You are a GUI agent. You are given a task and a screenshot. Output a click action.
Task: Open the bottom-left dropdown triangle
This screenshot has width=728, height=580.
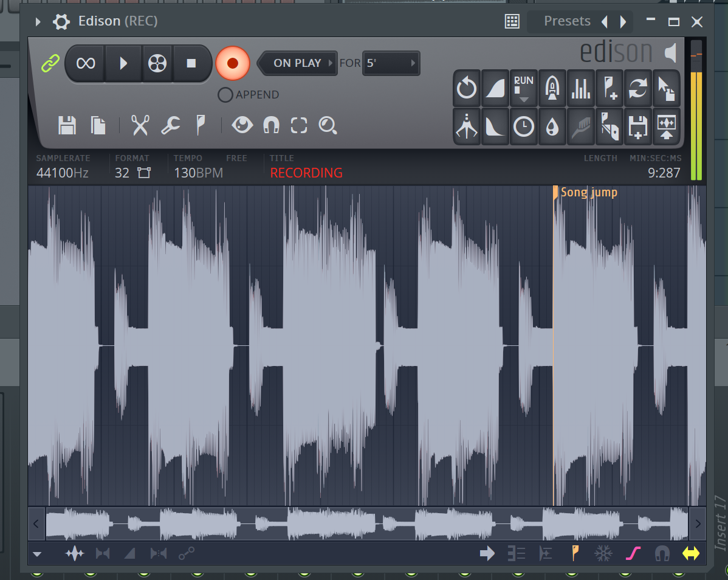click(37, 554)
